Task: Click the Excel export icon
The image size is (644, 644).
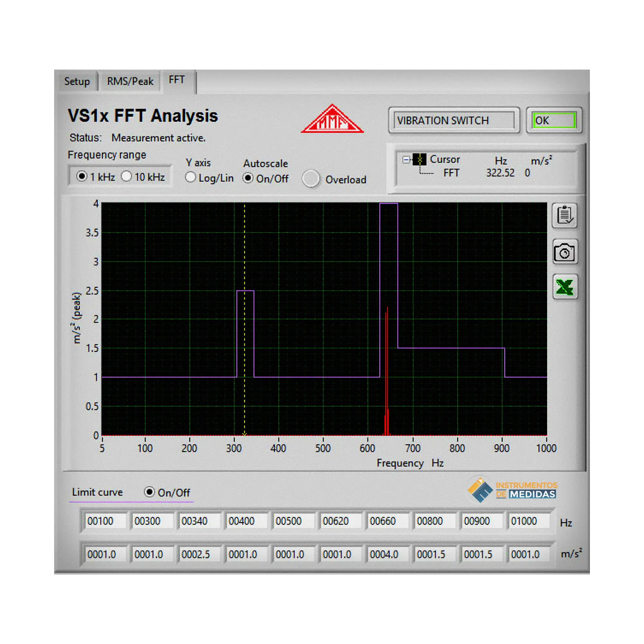Action: tap(565, 287)
